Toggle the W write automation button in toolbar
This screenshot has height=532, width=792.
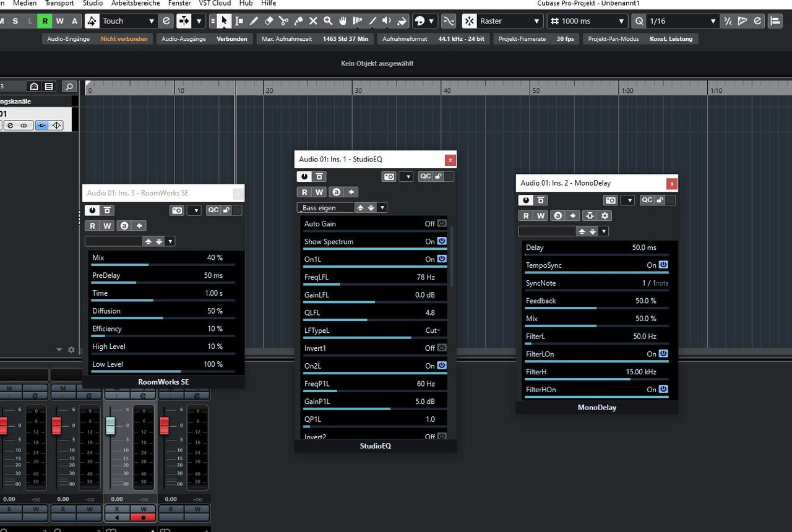click(x=59, y=21)
